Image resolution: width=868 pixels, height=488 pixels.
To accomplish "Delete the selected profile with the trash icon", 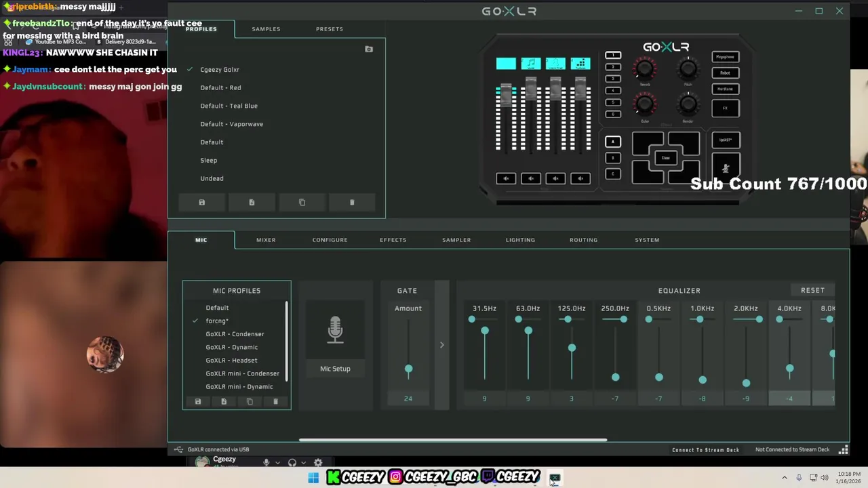I will point(352,203).
